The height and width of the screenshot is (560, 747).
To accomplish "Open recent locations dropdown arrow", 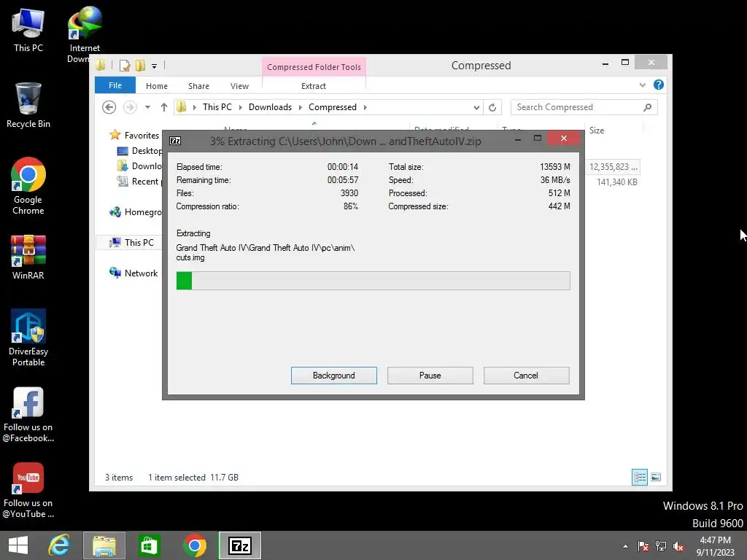I will pyautogui.click(x=147, y=107).
